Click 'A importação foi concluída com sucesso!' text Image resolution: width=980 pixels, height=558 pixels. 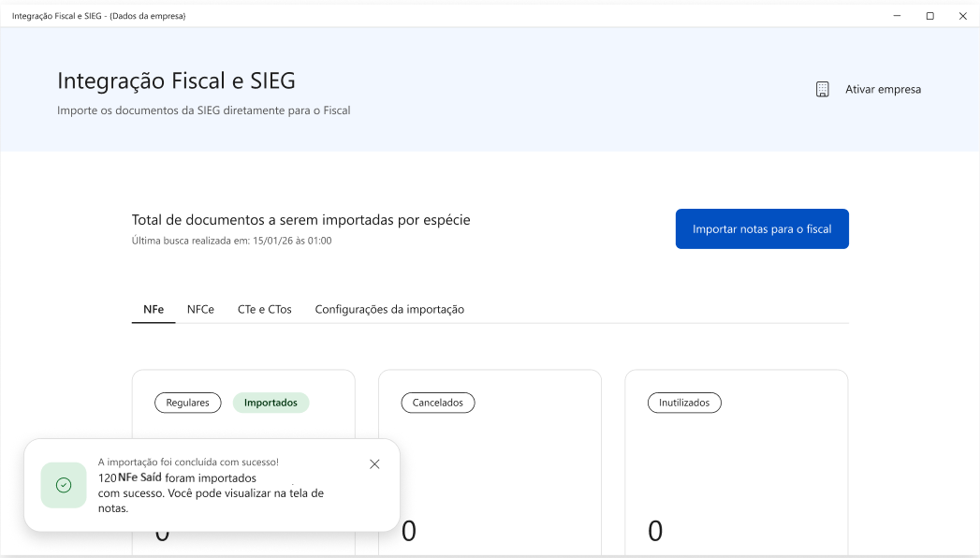click(x=188, y=463)
